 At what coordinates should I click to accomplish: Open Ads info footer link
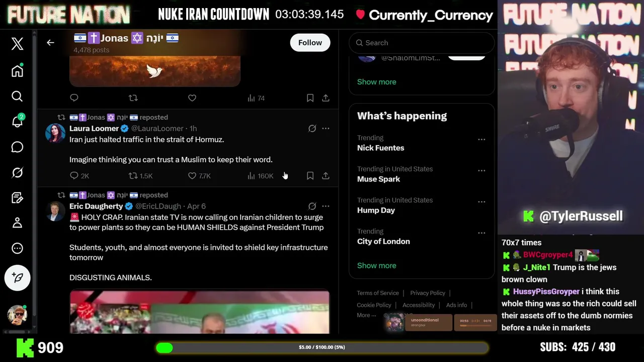click(x=456, y=305)
